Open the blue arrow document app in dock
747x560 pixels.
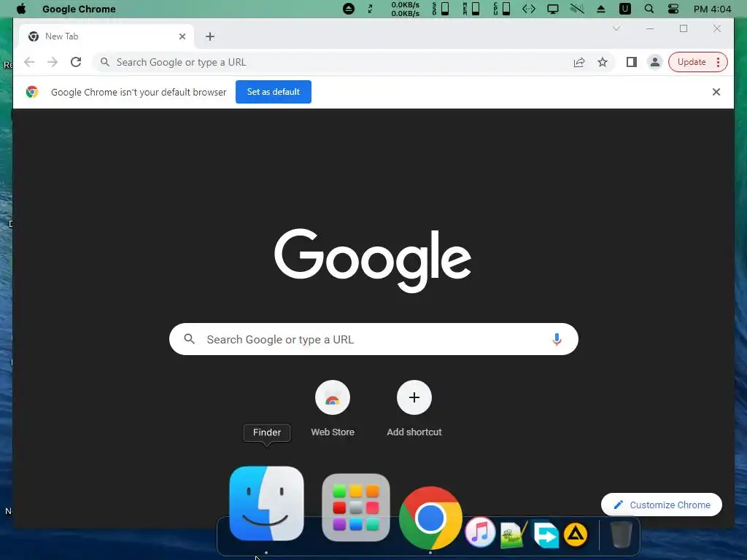[x=546, y=534]
